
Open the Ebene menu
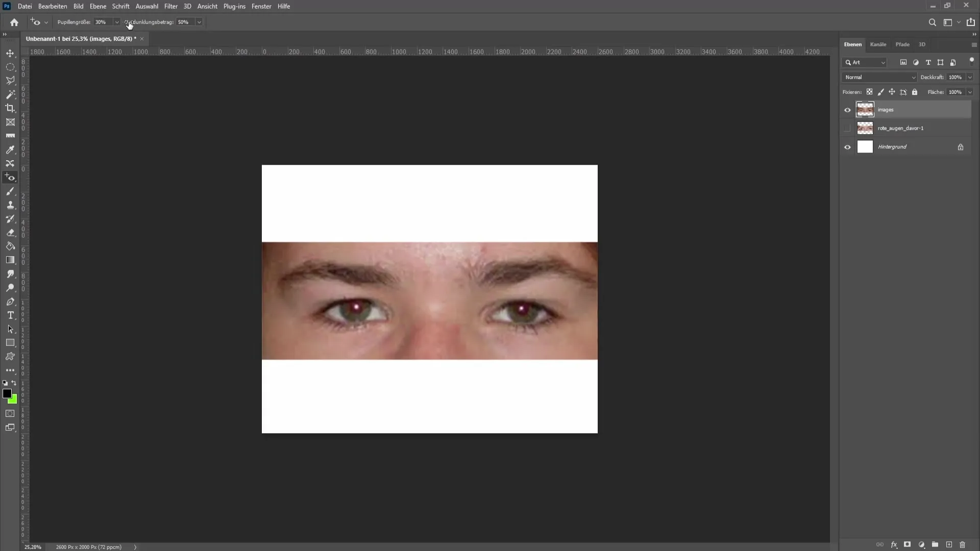coord(97,6)
